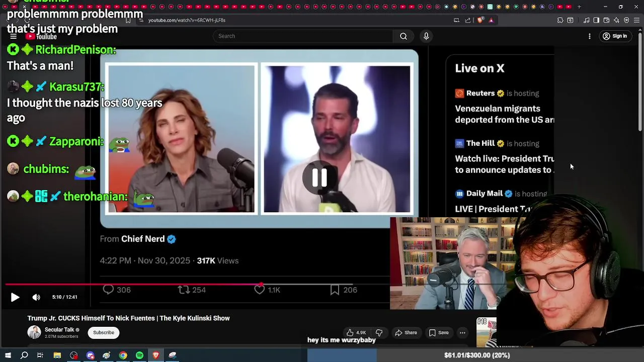Image resolution: width=644 pixels, height=362 pixels.
Task: Launch Google Chrome from the taskbar
Action: (123, 355)
